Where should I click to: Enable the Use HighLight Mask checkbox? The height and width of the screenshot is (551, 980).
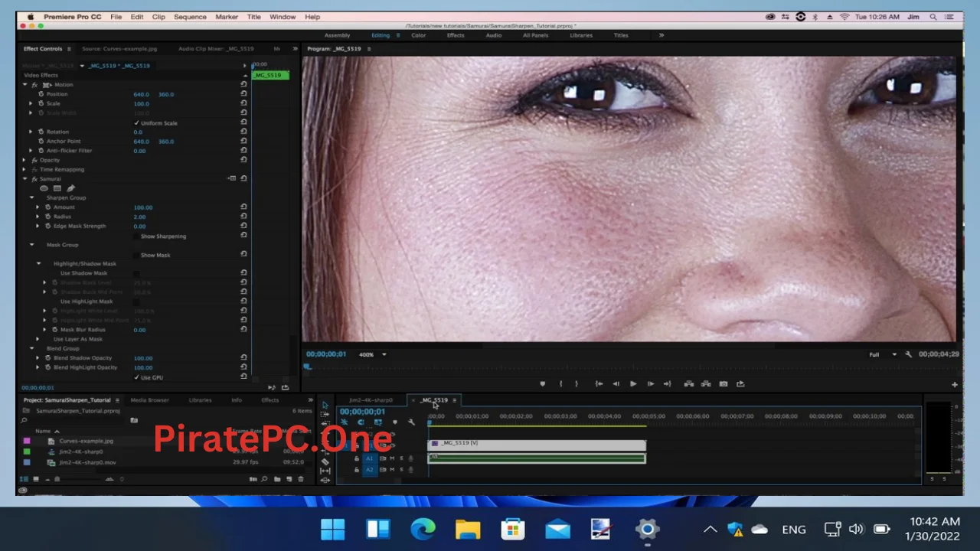[x=136, y=302]
